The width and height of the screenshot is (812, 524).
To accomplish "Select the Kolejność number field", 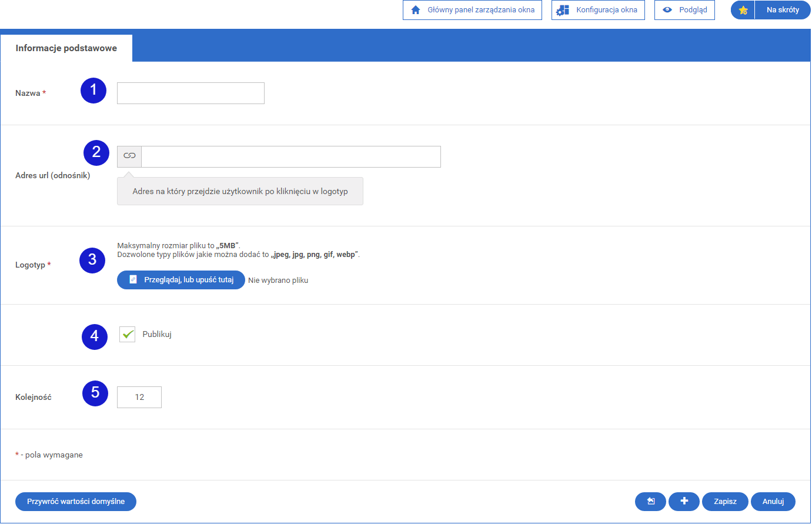I will click(x=139, y=398).
